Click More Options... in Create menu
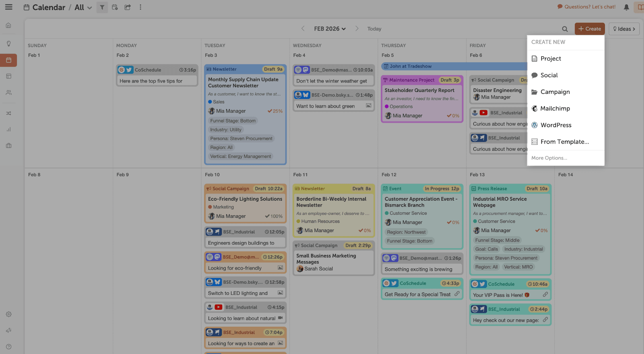This screenshot has height=354, width=644. click(549, 158)
